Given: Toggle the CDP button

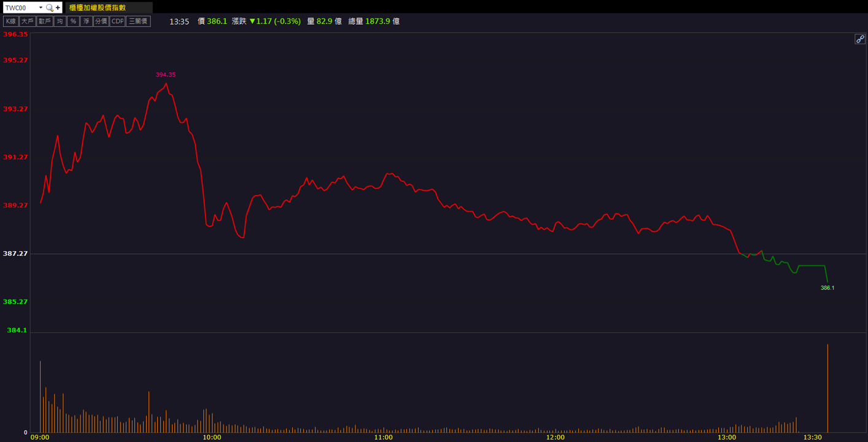Looking at the screenshot, I should point(117,21).
